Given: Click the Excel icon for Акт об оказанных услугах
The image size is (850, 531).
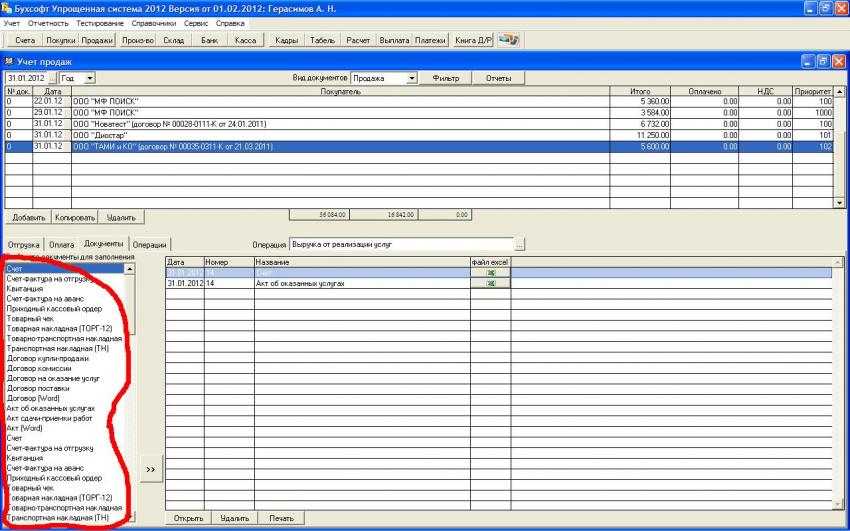Looking at the screenshot, I should [x=490, y=283].
